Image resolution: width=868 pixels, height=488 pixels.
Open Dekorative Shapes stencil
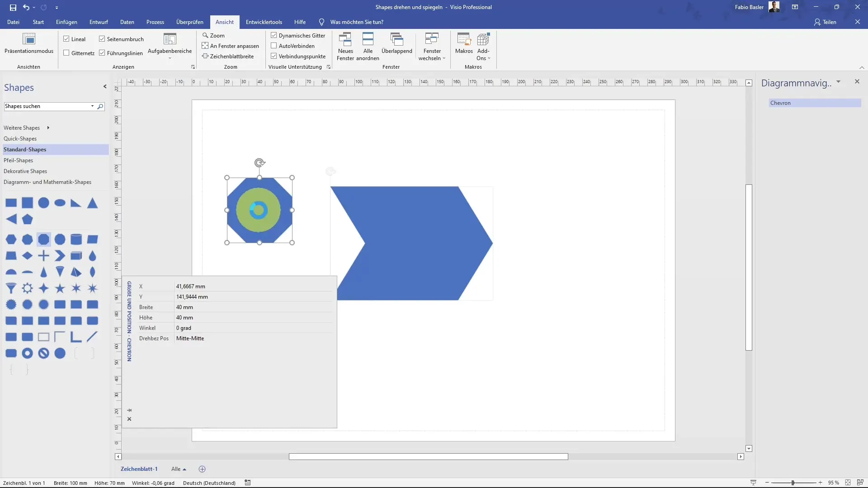click(x=25, y=171)
